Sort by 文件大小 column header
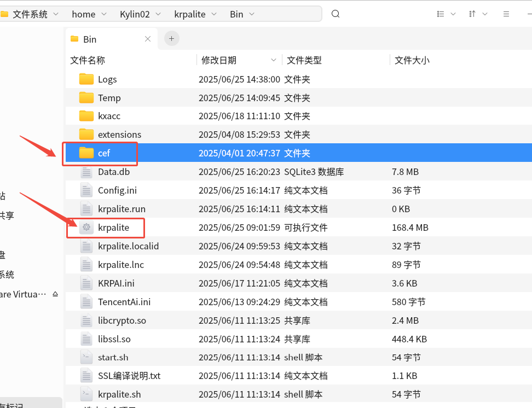 click(412, 60)
